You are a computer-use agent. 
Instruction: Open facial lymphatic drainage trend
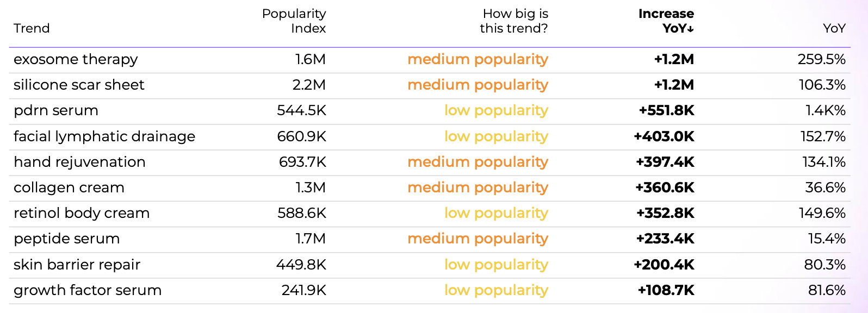click(104, 136)
